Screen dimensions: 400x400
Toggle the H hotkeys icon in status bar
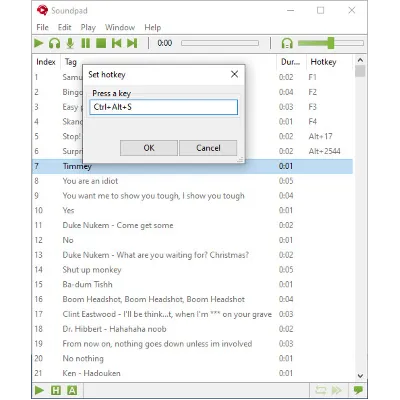[x=56, y=390]
